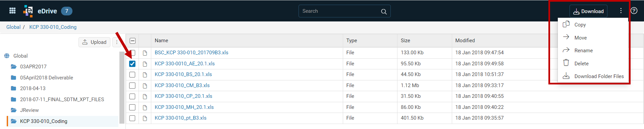Select the Global root tree node

pos(20,56)
